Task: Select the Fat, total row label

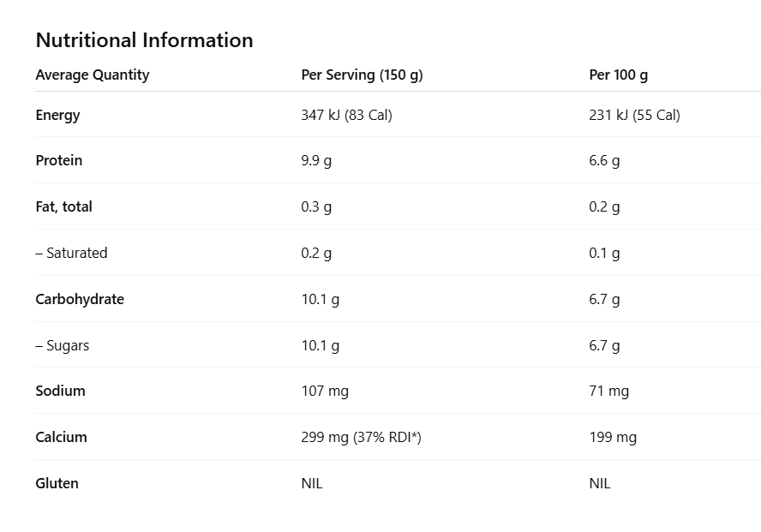Action: (63, 206)
